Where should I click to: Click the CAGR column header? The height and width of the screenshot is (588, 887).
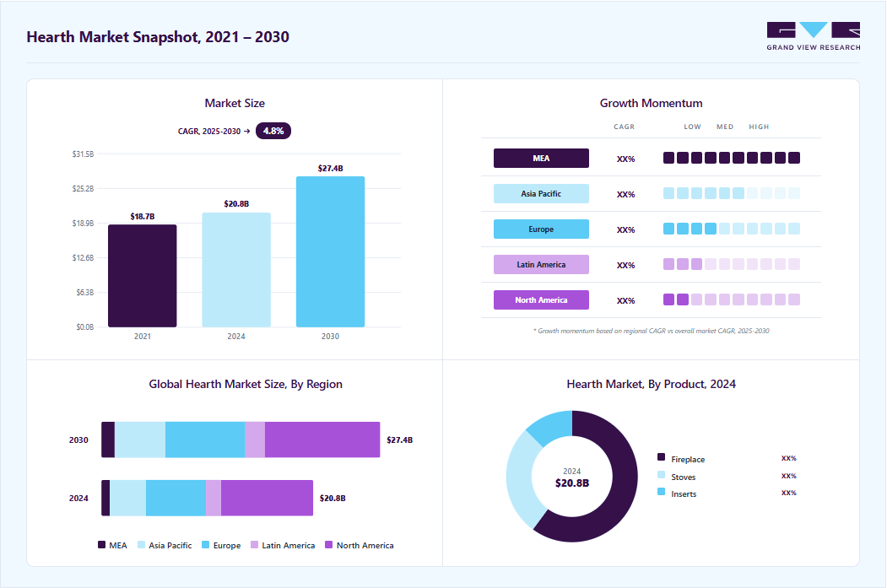click(625, 127)
